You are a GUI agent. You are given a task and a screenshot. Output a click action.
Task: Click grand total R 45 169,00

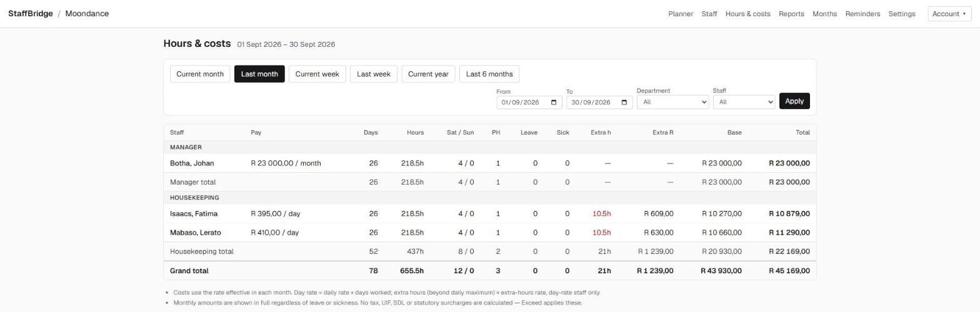(789, 271)
